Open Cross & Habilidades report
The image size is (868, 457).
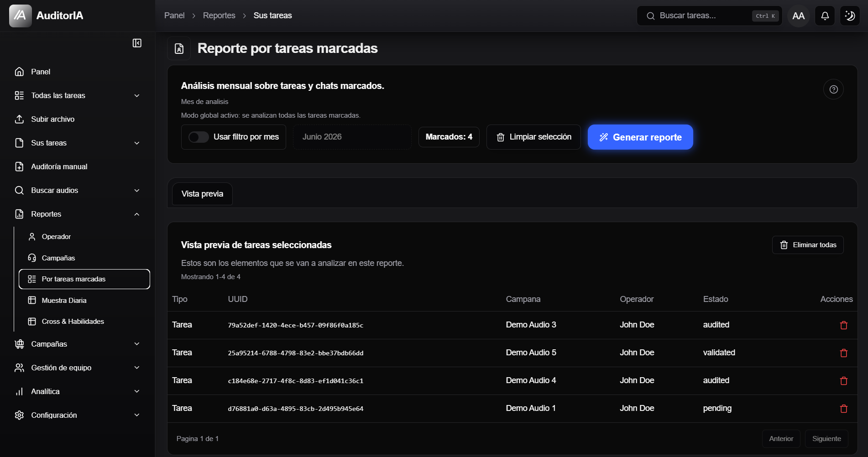click(x=84, y=322)
